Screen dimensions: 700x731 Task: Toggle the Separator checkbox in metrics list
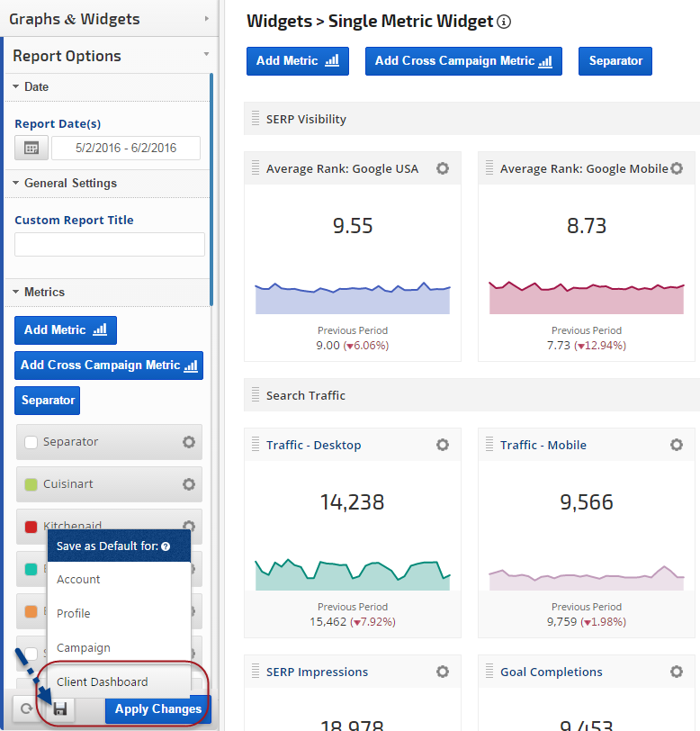pyautogui.click(x=31, y=442)
